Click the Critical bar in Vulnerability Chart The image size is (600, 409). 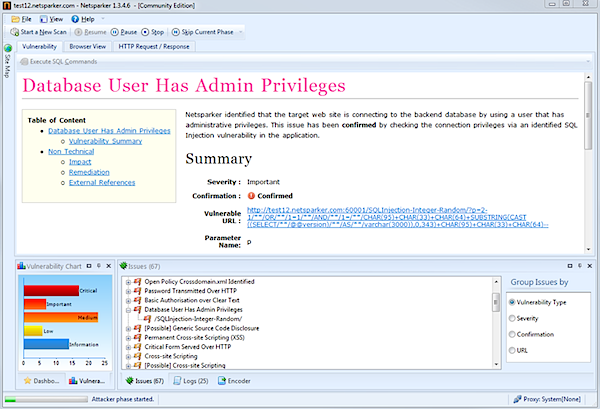49,291
